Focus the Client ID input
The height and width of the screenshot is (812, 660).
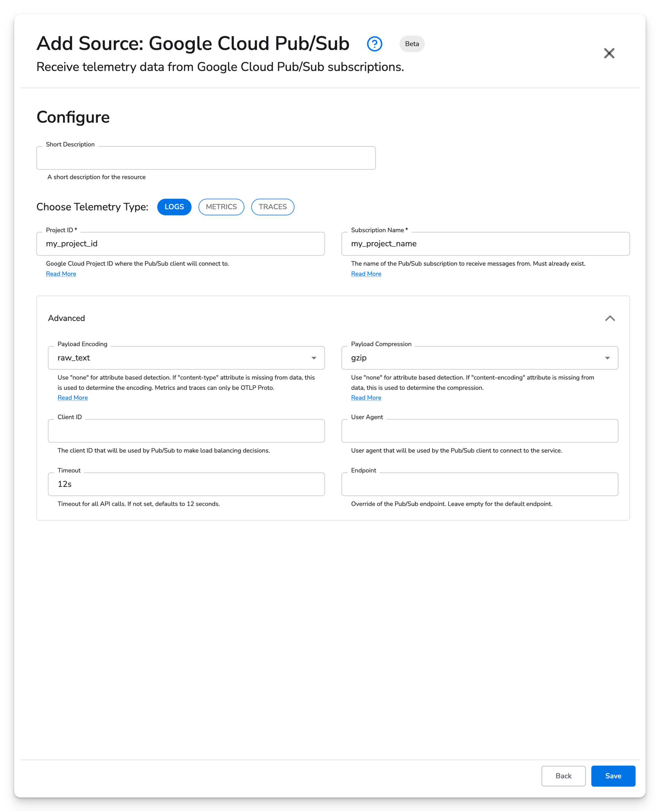[x=186, y=431]
